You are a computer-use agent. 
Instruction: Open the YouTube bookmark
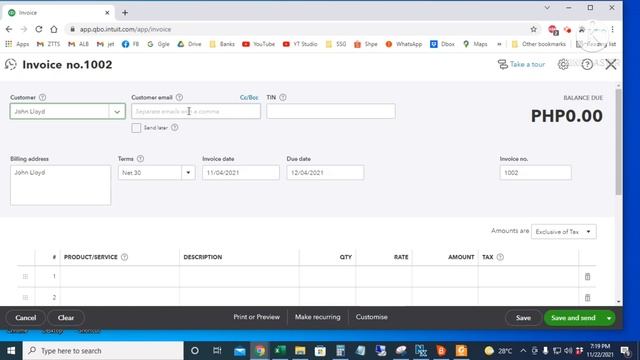(x=258, y=44)
